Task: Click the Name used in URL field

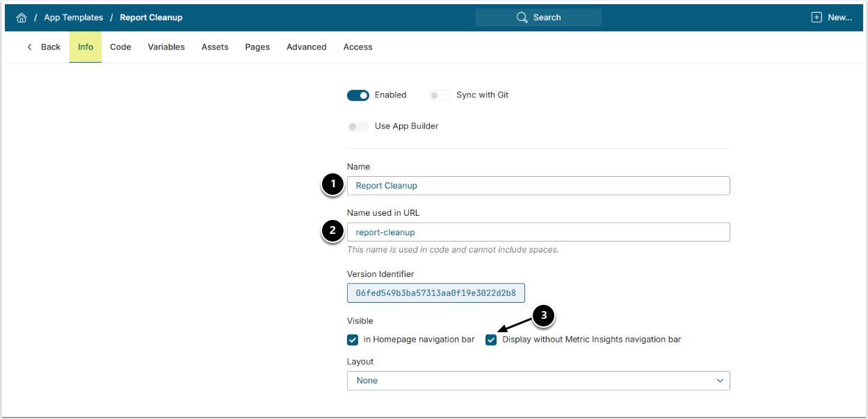Action: (538, 232)
